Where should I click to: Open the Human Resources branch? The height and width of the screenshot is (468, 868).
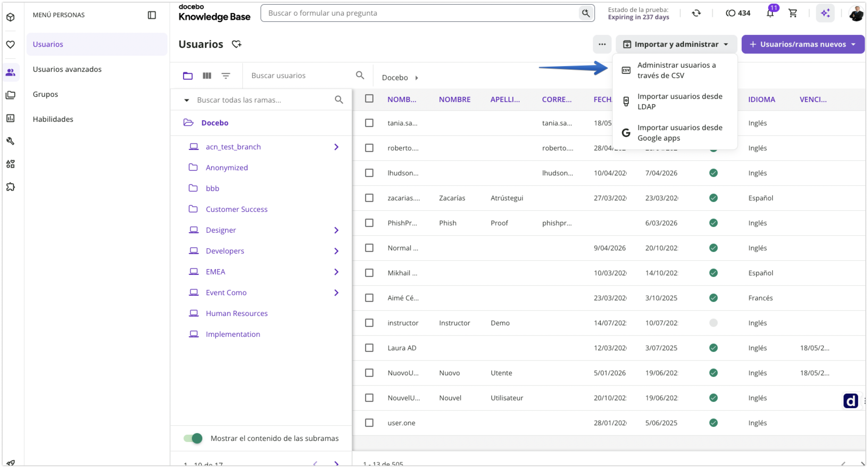coord(237,313)
